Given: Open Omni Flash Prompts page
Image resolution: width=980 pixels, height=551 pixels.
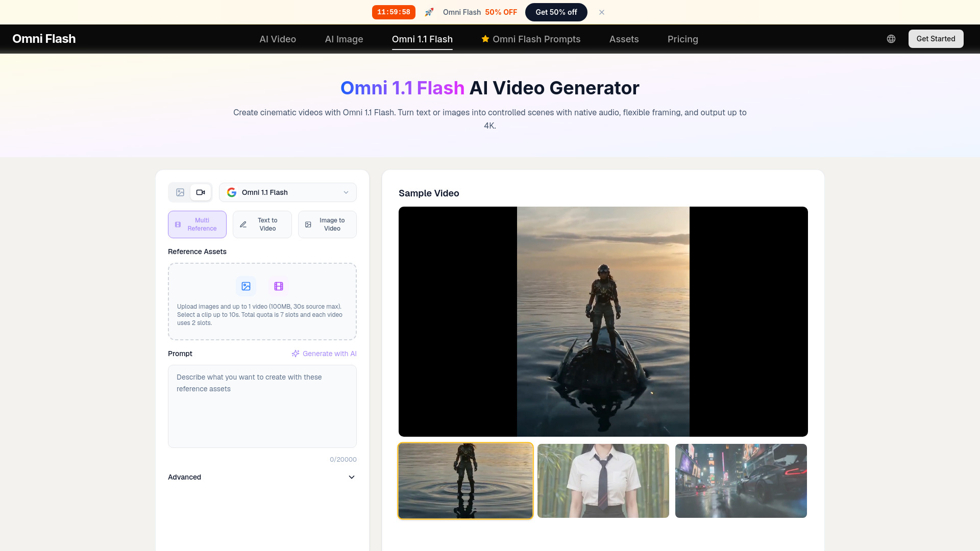Looking at the screenshot, I should click(531, 39).
